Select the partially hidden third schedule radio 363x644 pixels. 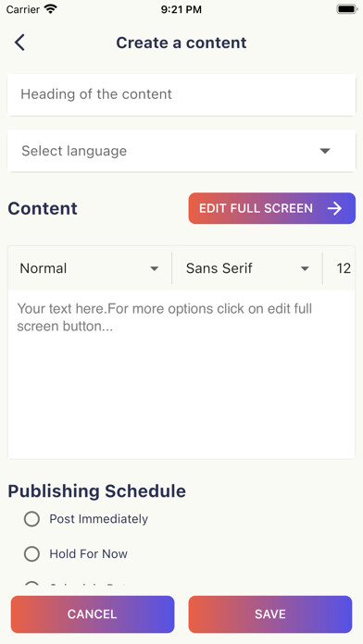pos(31,585)
